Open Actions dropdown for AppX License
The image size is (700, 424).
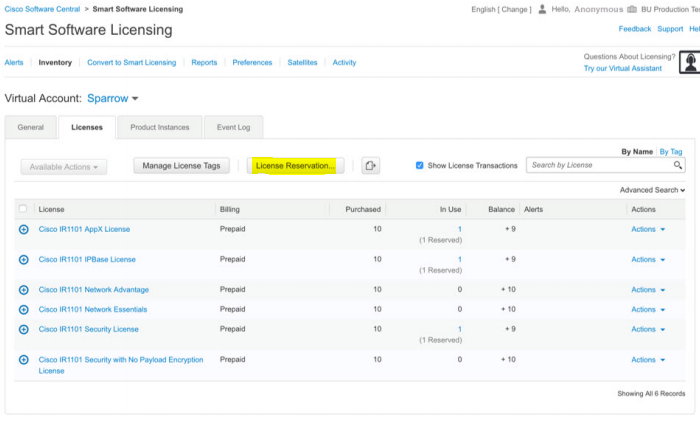(x=648, y=229)
